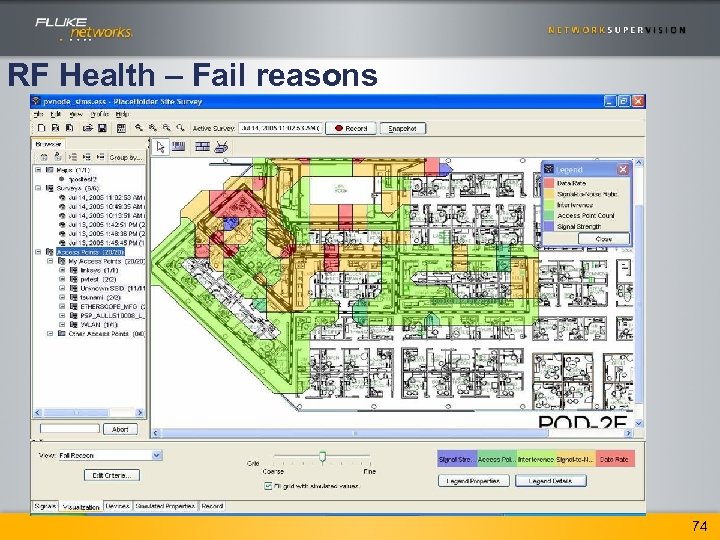Toggle Fill grid with simulated values checkbox
The width and height of the screenshot is (720, 540).
pyautogui.click(x=268, y=486)
